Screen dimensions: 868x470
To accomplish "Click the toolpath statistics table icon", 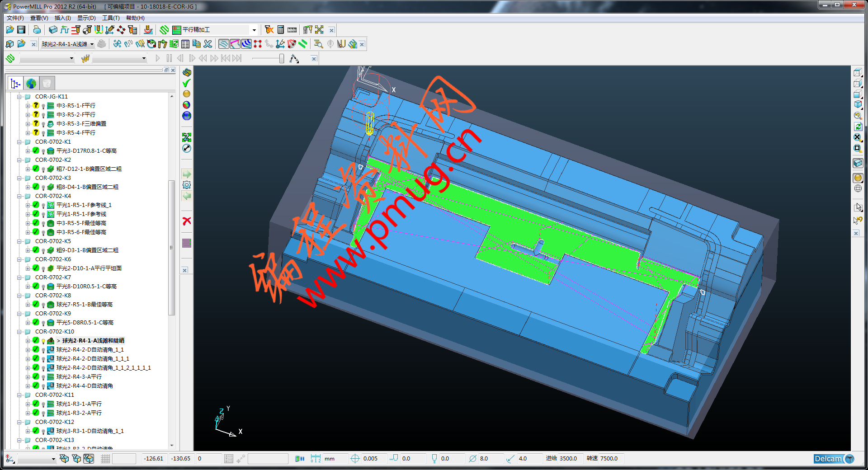I will pyautogui.click(x=185, y=44).
